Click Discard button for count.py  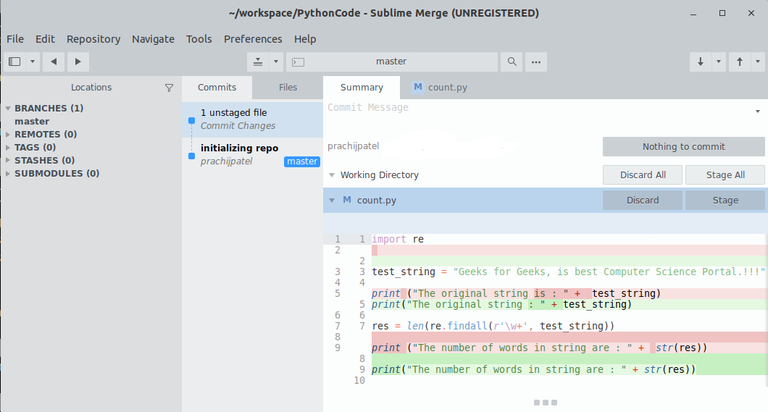click(x=642, y=200)
